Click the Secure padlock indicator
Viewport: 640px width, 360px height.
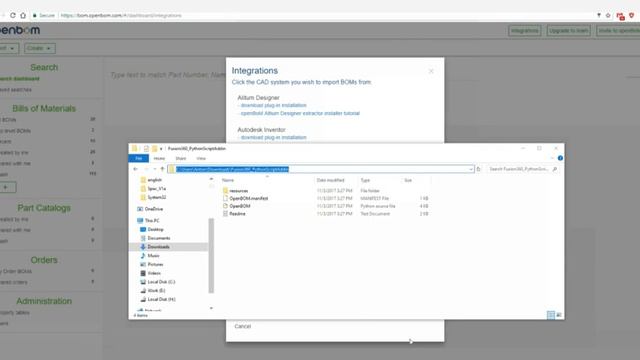(x=43, y=16)
